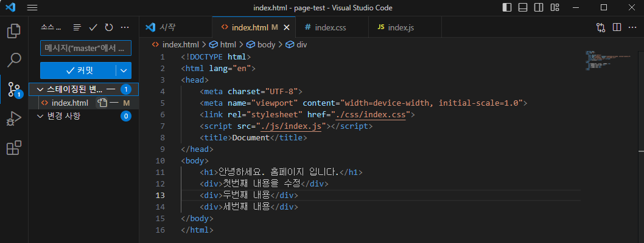This screenshot has height=243, width=644.
Task: Split the editor to the right
Action: (617, 27)
